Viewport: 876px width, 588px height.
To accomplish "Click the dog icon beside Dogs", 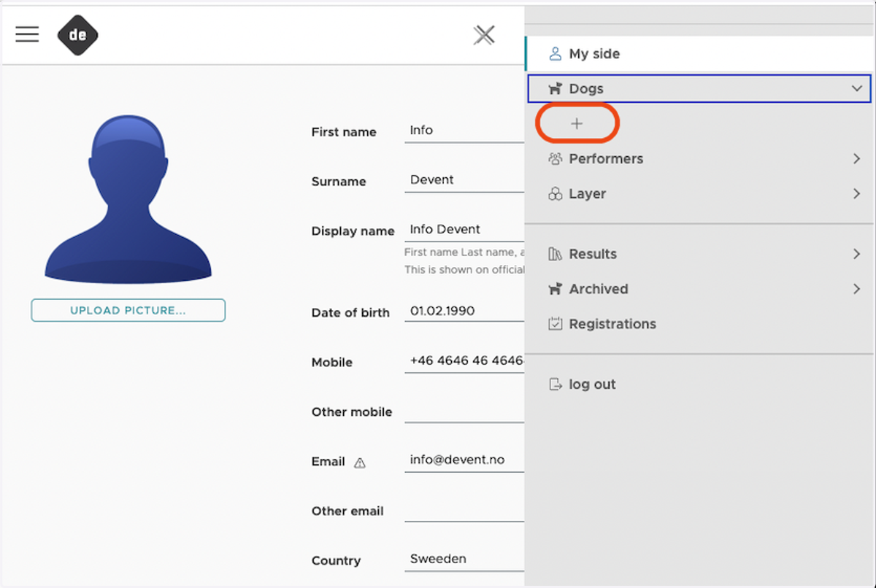I will point(556,89).
